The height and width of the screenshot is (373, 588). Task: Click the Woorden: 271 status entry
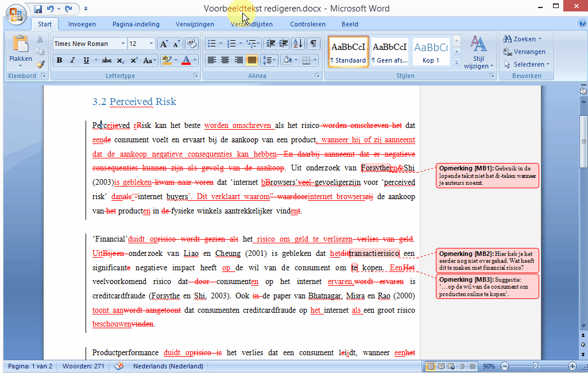83,366
